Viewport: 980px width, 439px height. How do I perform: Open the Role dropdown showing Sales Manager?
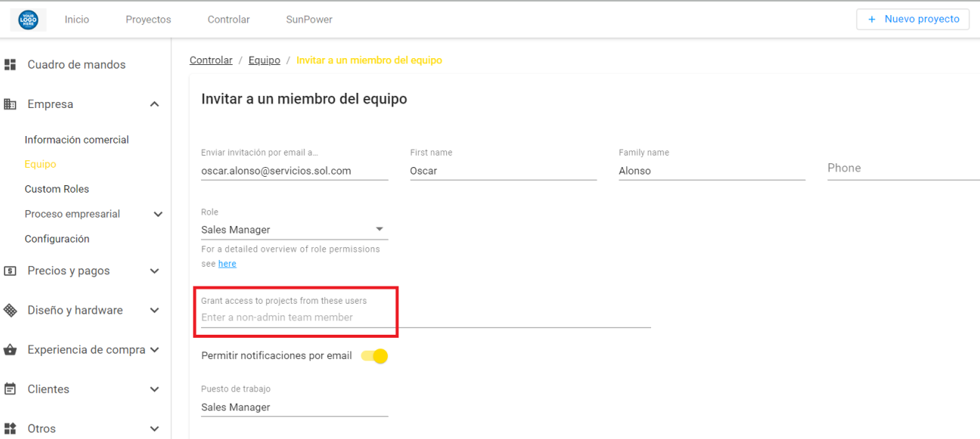(294, 230)
